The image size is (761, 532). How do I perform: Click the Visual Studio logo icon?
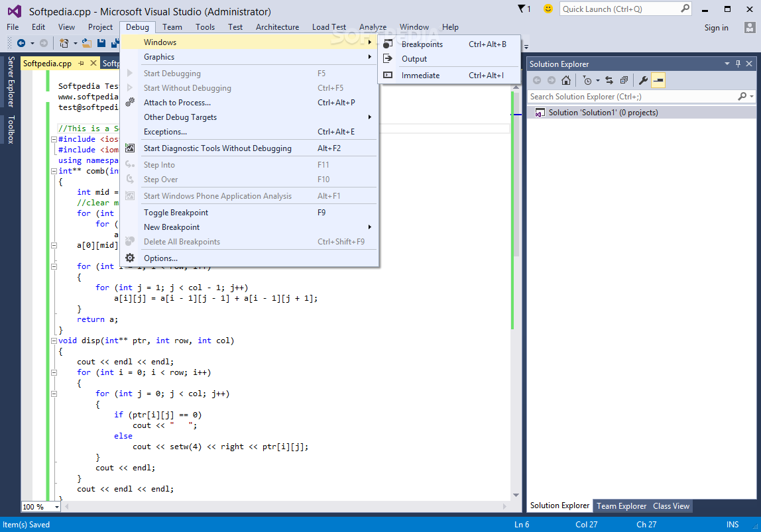[x=14, y=11]
